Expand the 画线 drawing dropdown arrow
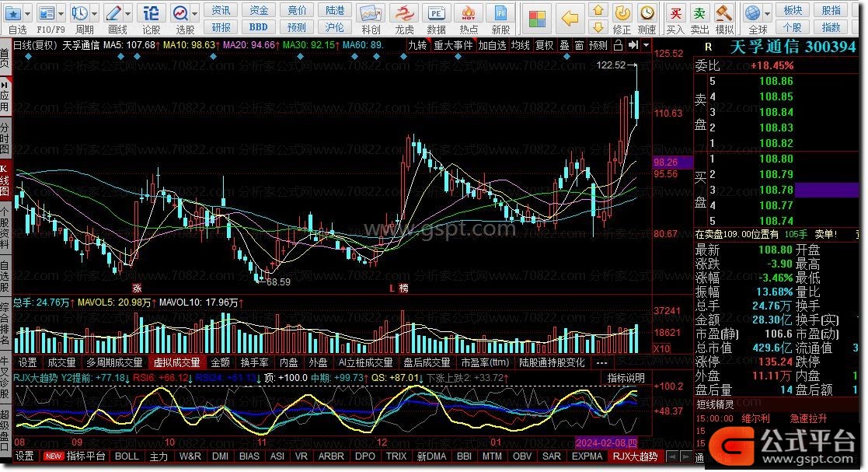 click(128, 13)
